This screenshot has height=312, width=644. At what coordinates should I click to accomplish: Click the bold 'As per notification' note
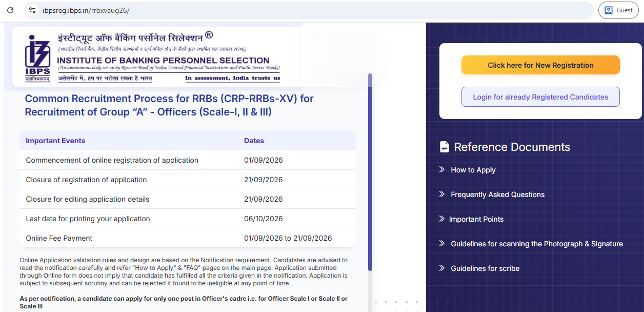click(x=184, y=302)
